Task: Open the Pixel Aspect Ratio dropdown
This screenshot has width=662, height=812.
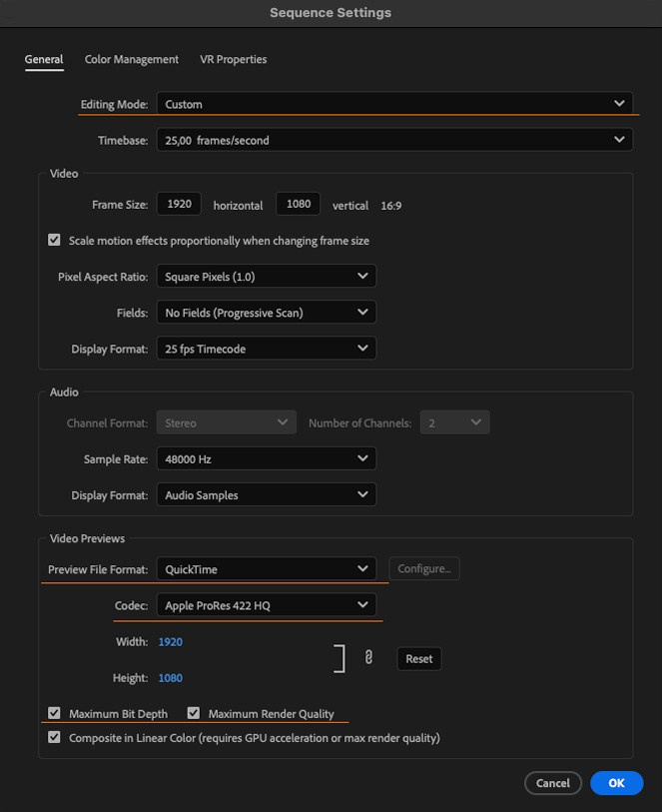Action: pos(266,276)
